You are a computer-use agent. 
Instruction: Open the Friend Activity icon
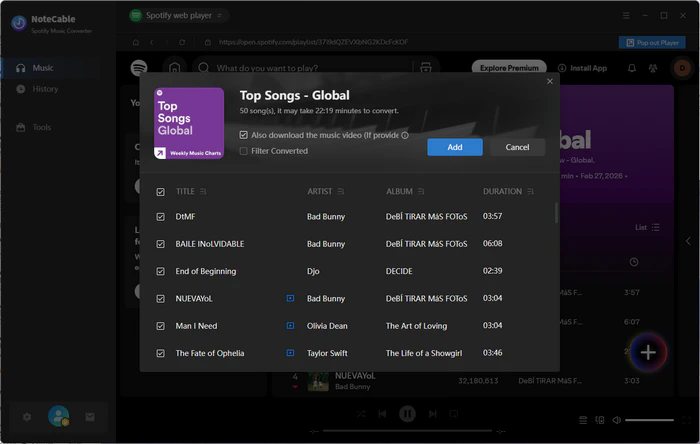[x=653, y=68]
